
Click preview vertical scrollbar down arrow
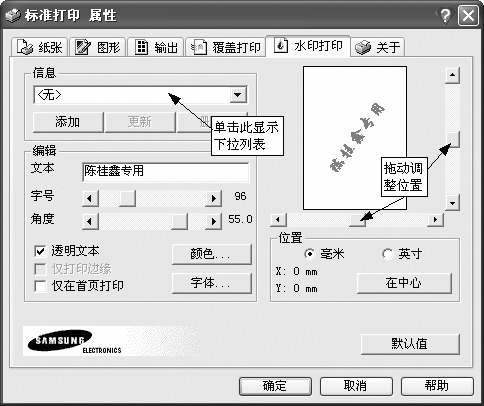[x=452, y=202]
